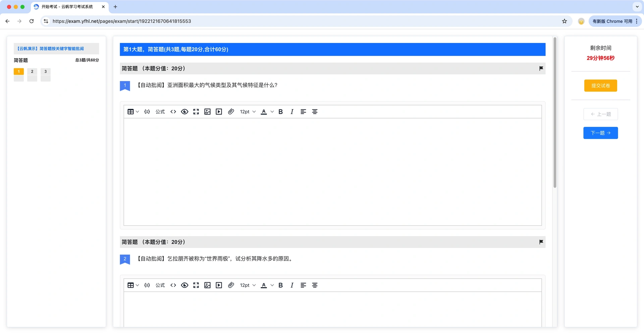Apply text color using the A swatch in question 2

264,285
